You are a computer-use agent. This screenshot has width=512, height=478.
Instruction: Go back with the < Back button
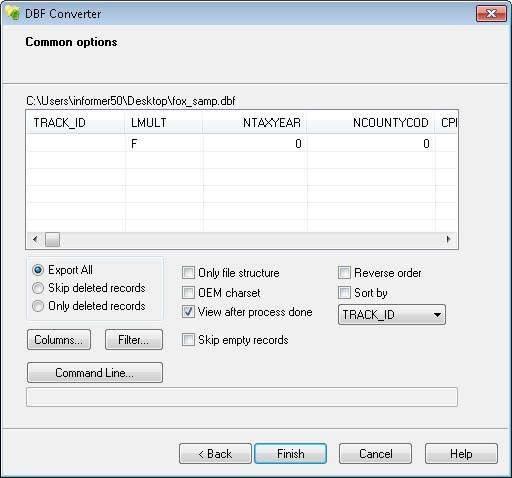(x=215, y=454)
